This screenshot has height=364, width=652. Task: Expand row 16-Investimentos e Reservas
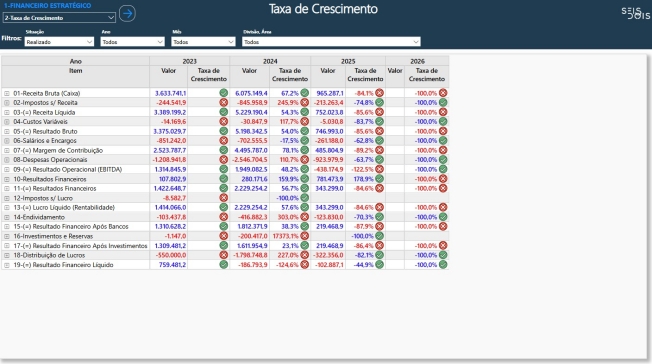tap(7, 236)
